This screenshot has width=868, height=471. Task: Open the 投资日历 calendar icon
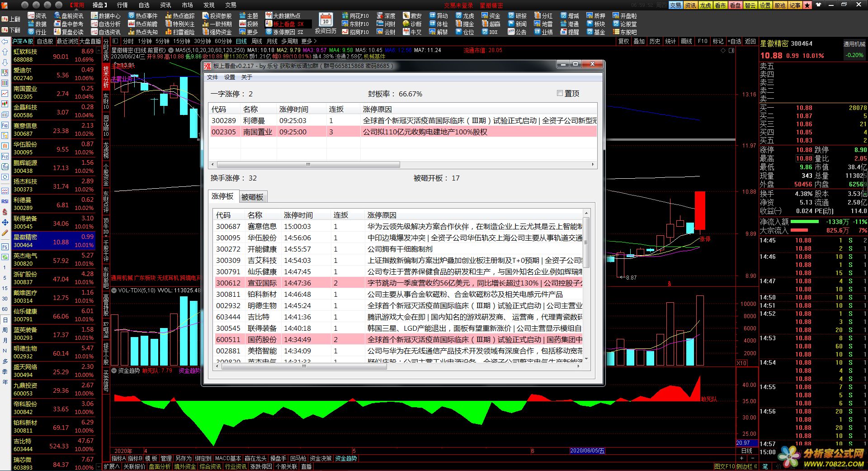325,20
